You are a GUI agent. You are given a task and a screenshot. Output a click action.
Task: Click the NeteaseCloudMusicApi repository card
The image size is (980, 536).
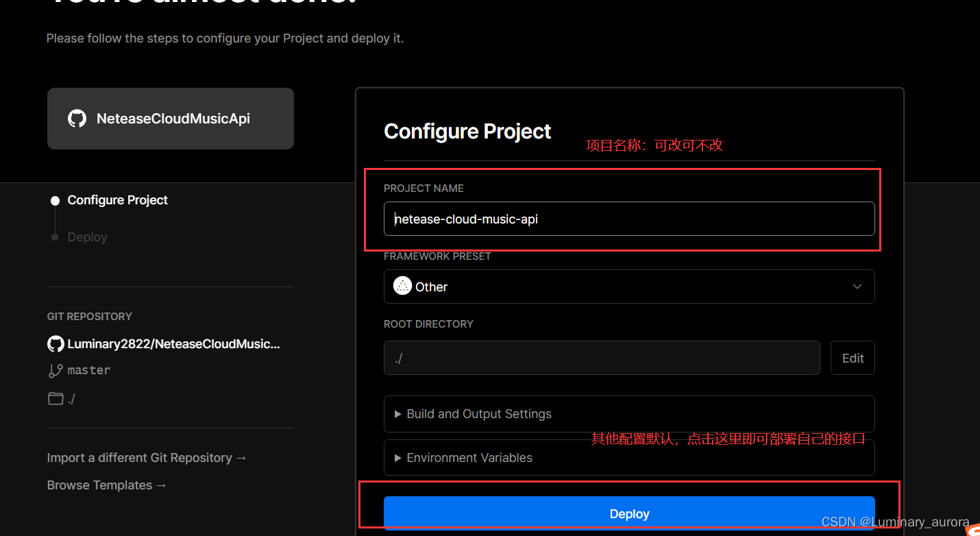pos(171,119)
